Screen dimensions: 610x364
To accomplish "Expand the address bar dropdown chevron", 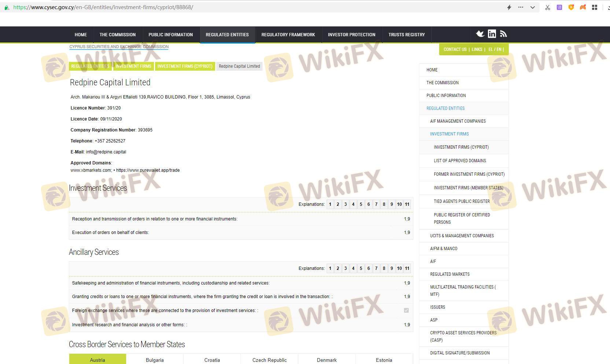I will point(533,7).
